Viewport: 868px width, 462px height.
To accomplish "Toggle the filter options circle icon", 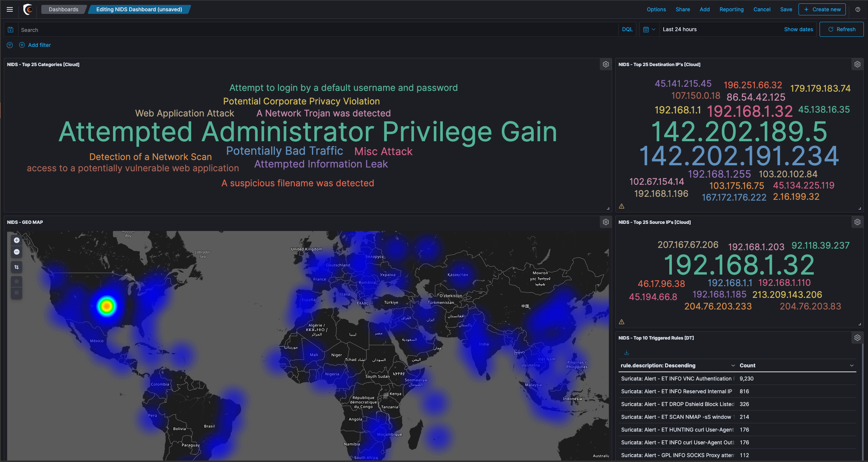I will [10, 45].
